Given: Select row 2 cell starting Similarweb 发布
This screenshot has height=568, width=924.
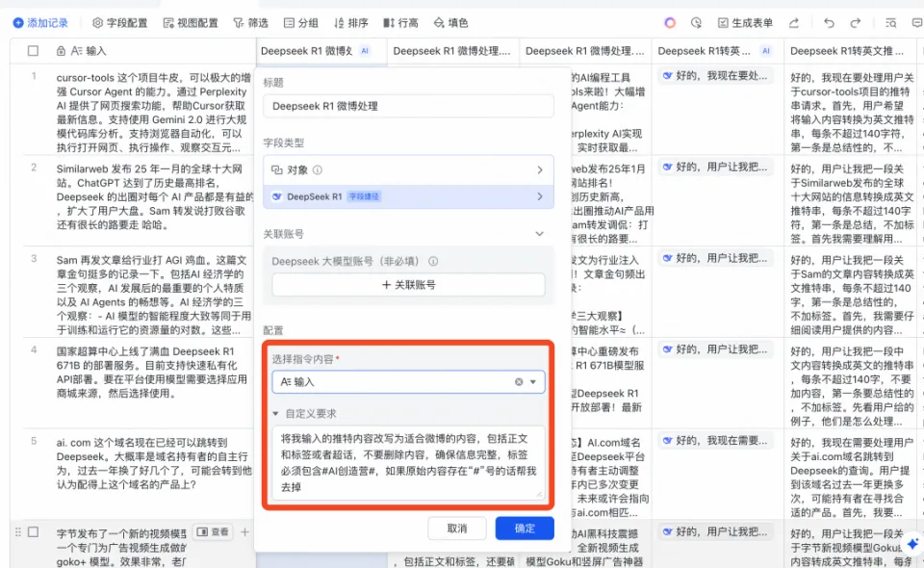Looking at the screenshot, I should pyautogui.click(x=153, y=201).
